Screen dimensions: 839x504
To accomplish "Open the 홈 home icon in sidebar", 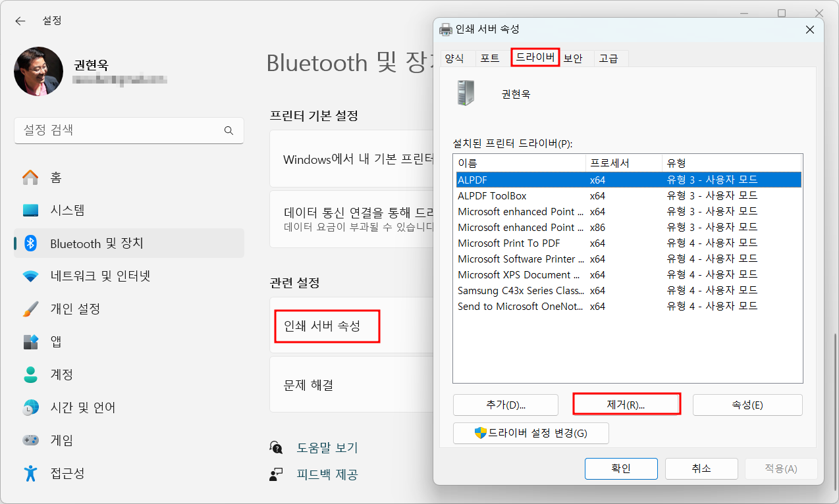I will 30,178.
